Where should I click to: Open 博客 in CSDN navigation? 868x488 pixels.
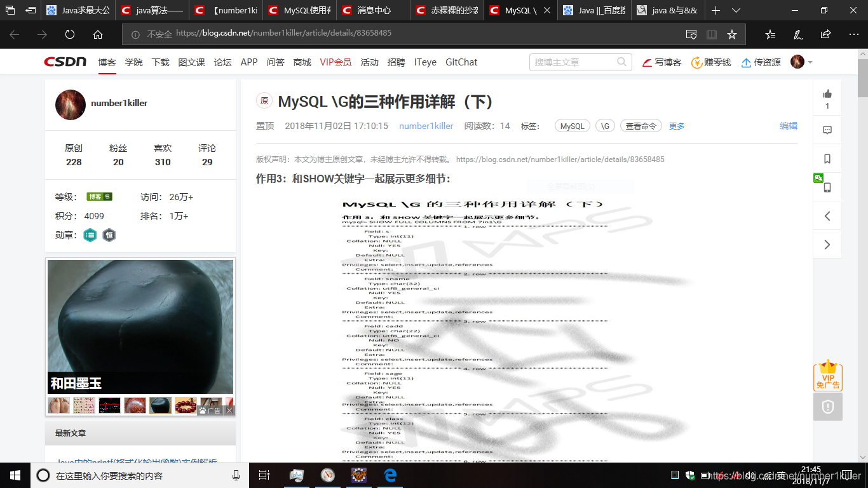click(107, 62)
